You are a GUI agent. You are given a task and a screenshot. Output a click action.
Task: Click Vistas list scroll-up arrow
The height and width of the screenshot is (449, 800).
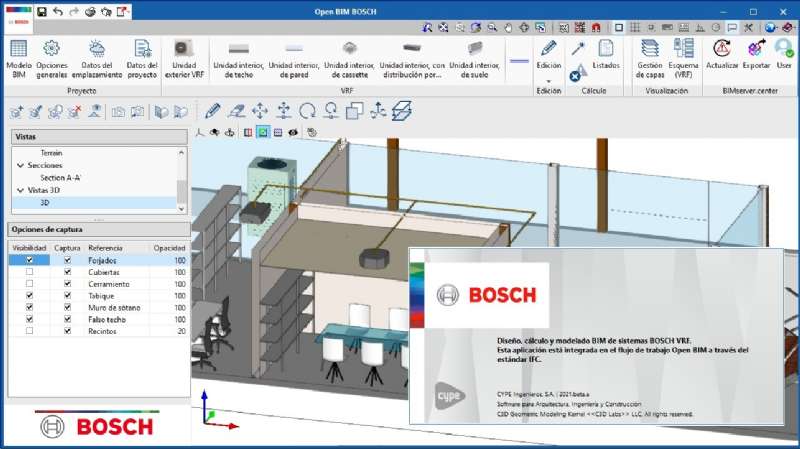182,153
